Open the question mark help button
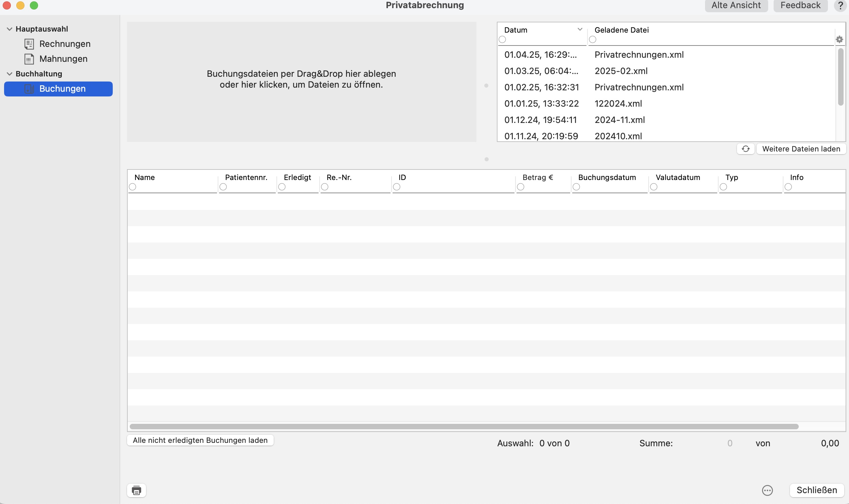849x504 pixels. tap(840, 5)
